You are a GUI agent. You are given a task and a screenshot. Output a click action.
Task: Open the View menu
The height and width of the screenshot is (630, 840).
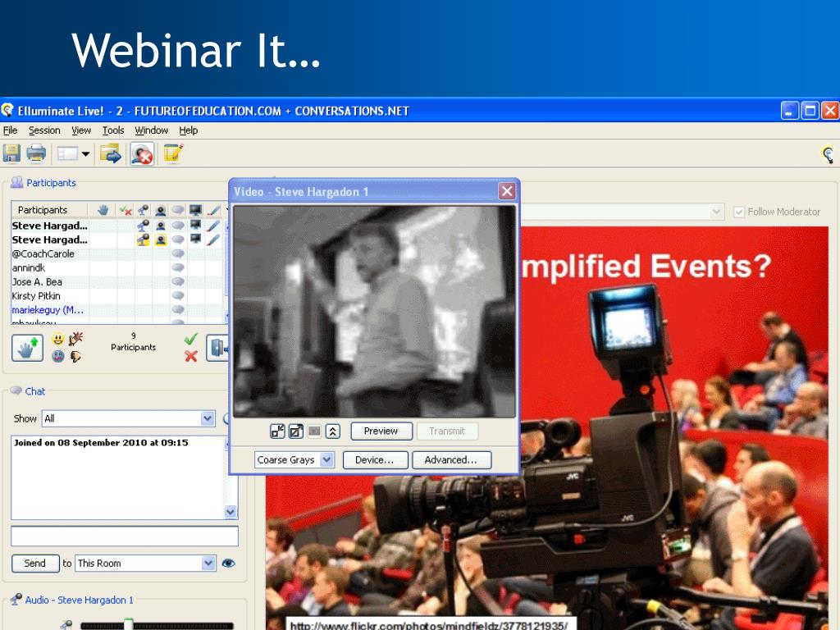tap(81, 130)
